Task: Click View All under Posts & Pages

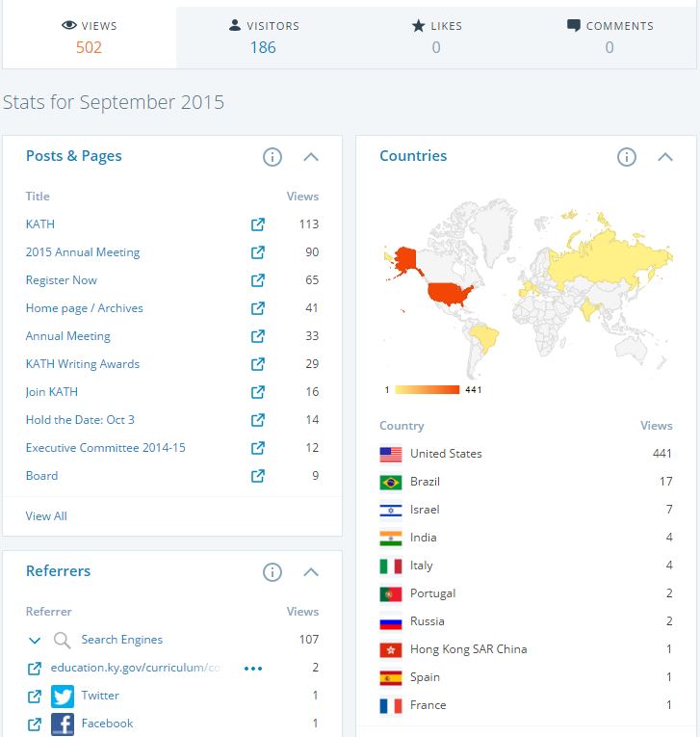Action: (46, 516)
